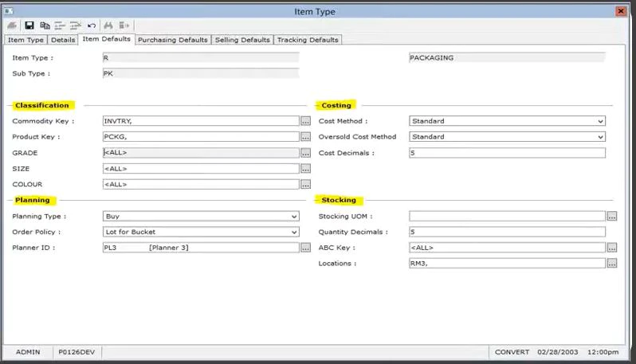Click the Copy record toolbar icon

pyautogui.click(x=45, y=25)
